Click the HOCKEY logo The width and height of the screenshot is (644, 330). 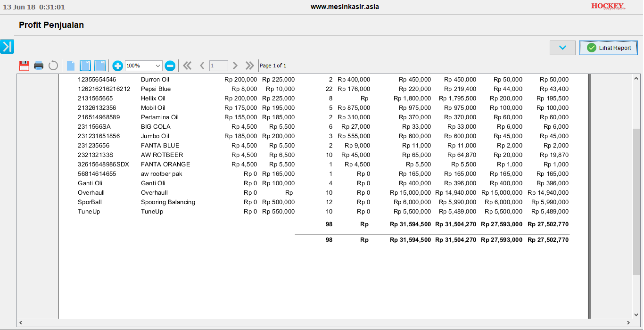[608, 6]
